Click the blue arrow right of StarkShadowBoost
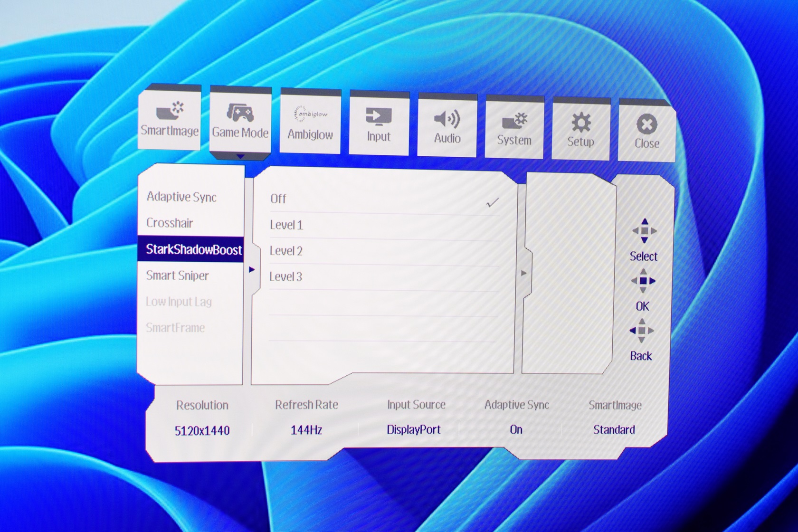The width and height of the screenshot is (798, 532). click(x=252, y=270)
